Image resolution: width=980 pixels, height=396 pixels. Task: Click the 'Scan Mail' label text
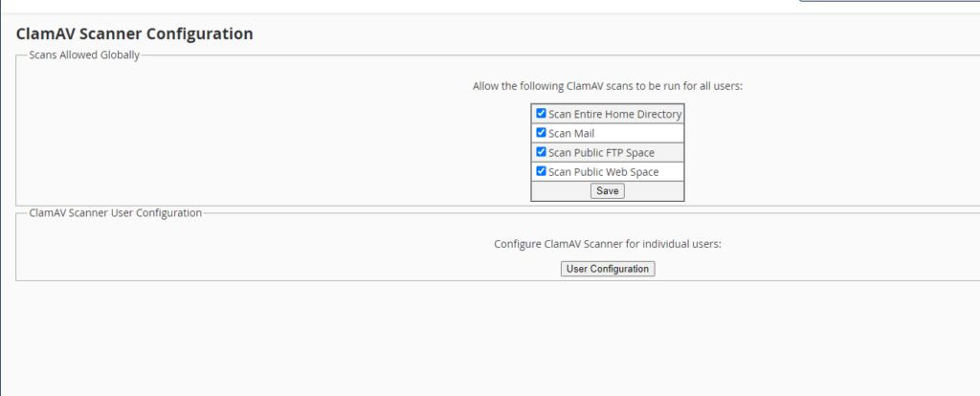[x=571, y=134]
